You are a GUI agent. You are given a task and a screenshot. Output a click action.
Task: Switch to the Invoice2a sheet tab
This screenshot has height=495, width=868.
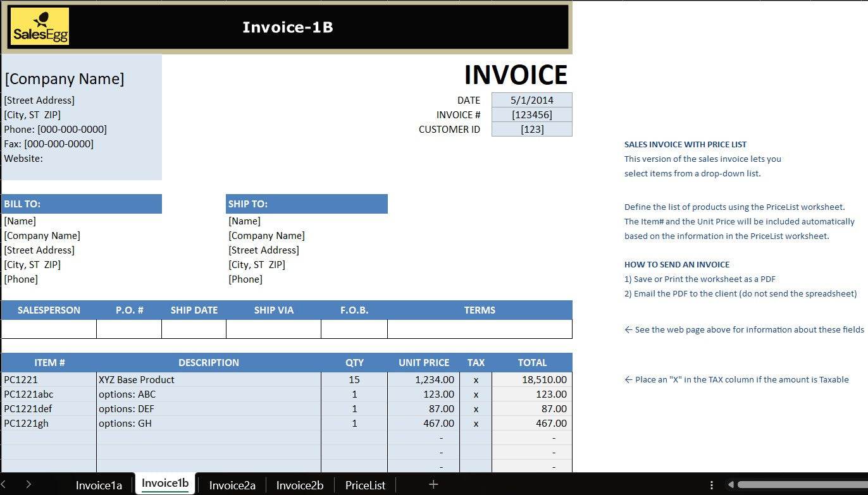(x=232, y=485)
